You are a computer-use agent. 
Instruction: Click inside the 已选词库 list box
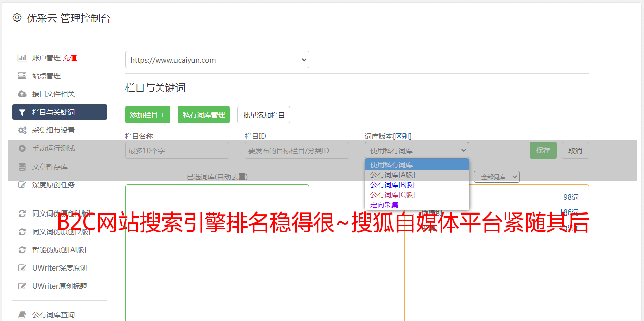[217, 252]
